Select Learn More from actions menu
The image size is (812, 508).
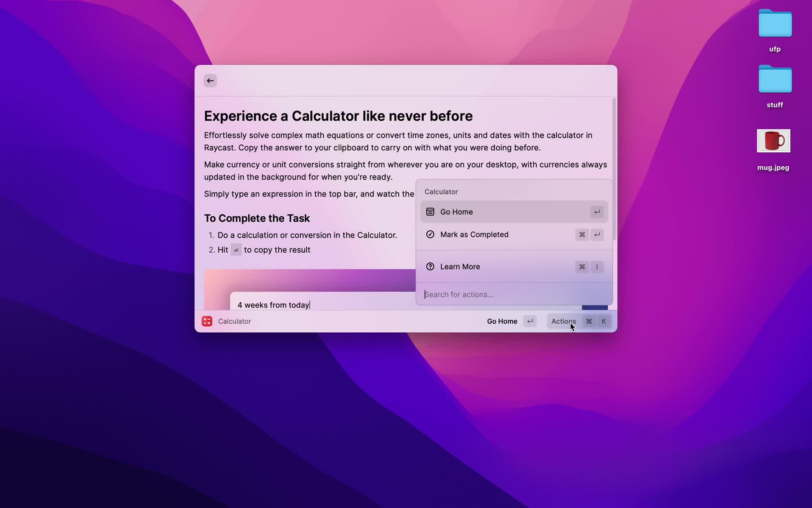pyautogui.click(x=460, y=267)
